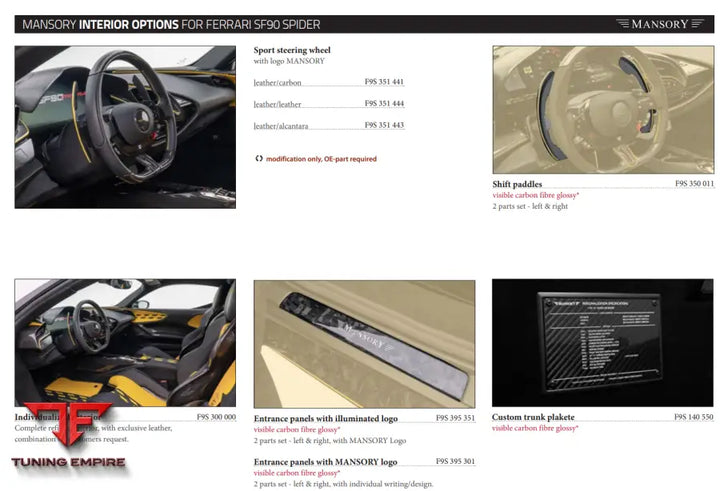The image size is (720, 491).
Task: Click 'Entrance panels with illuminated logo' title
Action: pos(326,419)
